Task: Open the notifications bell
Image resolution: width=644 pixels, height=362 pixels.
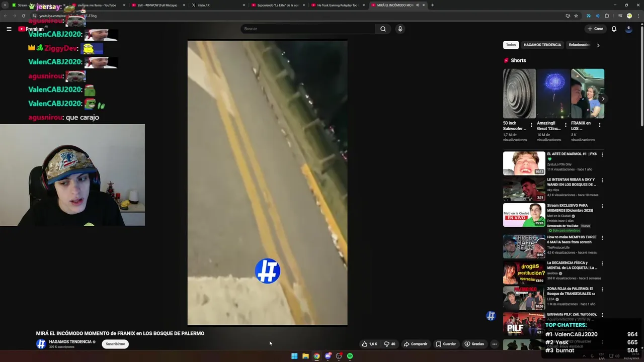Action: (x=614, y=29)
